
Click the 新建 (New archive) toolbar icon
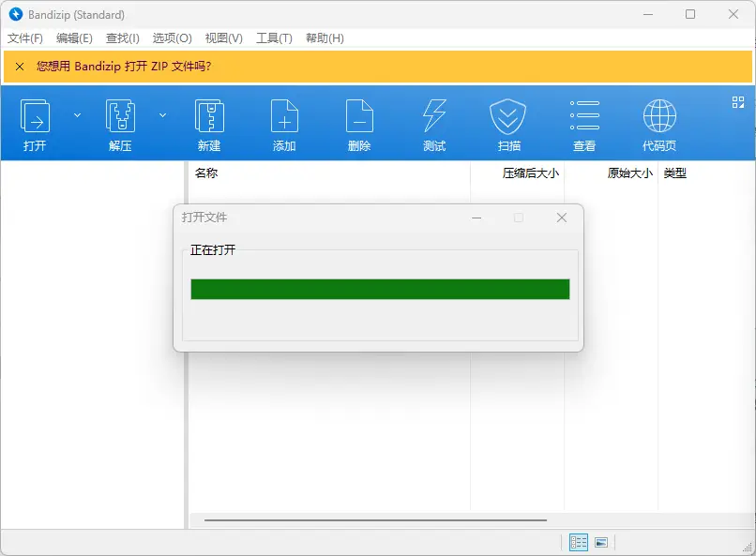209,116
